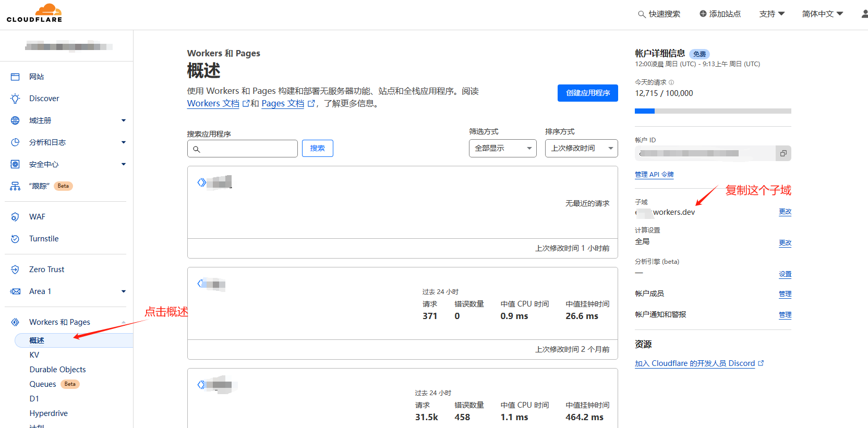This screenshot has height=428, width=868.
Task: Click the 搜索 button
Action: (318, 148)
